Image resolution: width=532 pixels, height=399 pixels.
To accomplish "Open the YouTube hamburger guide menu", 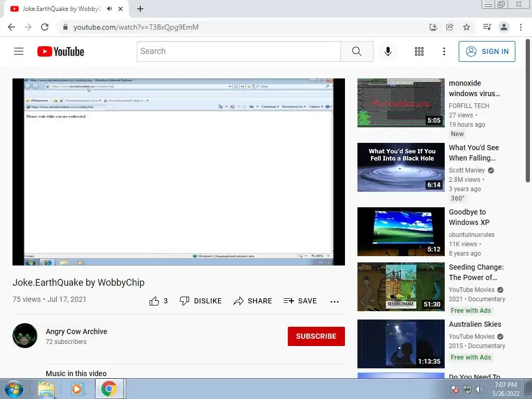I will tap(19, 51).
